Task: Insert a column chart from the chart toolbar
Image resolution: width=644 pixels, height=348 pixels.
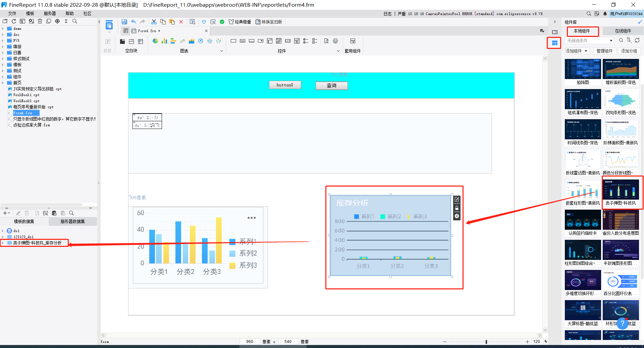Action: click(164, 41)
